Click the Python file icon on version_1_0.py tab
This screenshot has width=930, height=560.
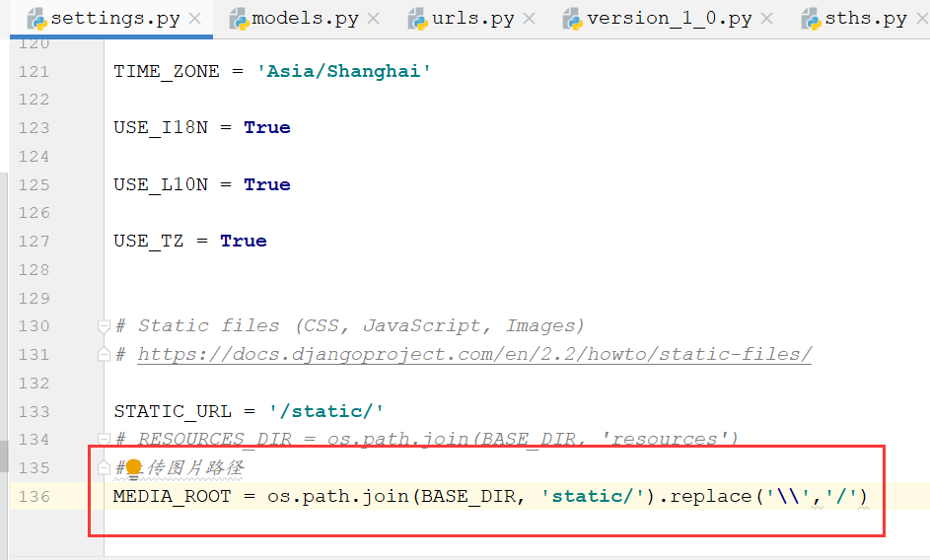pos(573,20)
